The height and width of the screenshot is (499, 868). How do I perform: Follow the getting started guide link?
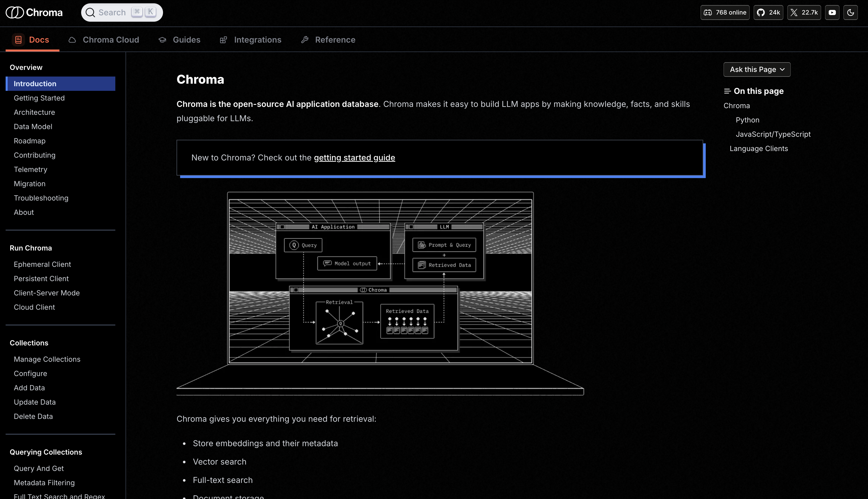(x=354, y=158)
